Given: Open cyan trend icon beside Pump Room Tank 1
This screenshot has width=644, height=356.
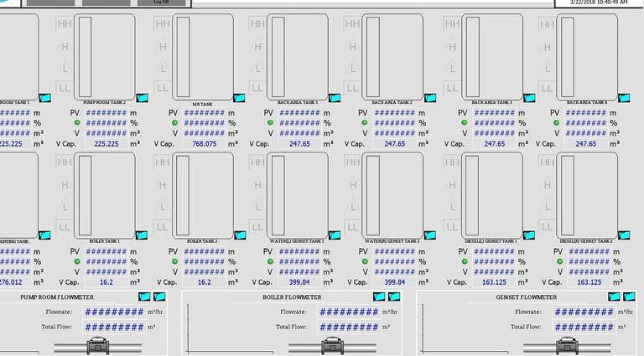Looking at the screenshot, I should [45, 98].
